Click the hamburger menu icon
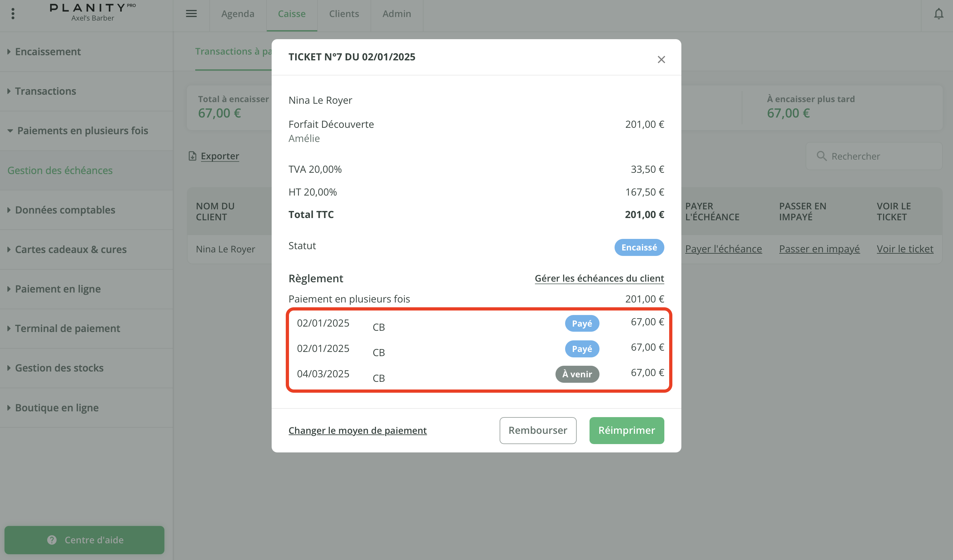Viewport: 953px width, 560px height. 191,14
